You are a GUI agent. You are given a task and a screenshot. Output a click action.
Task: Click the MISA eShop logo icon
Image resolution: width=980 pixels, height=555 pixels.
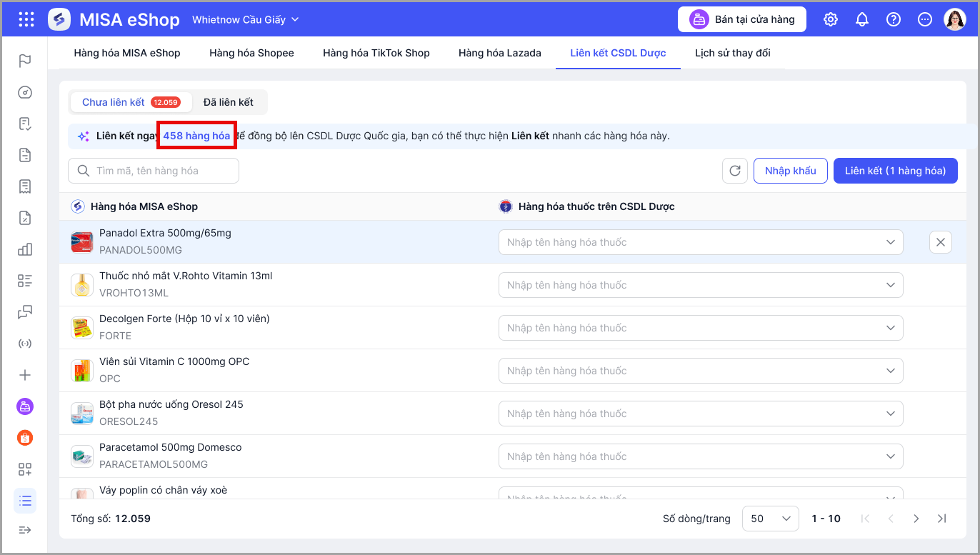click(59, 19)
